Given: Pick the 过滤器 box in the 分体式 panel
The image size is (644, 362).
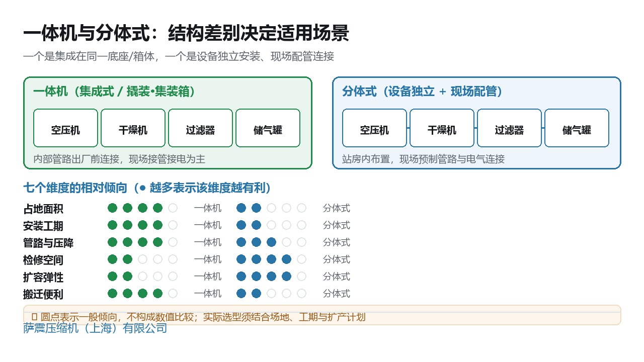Looking at the screenshot, I should [x=509, y=128].
